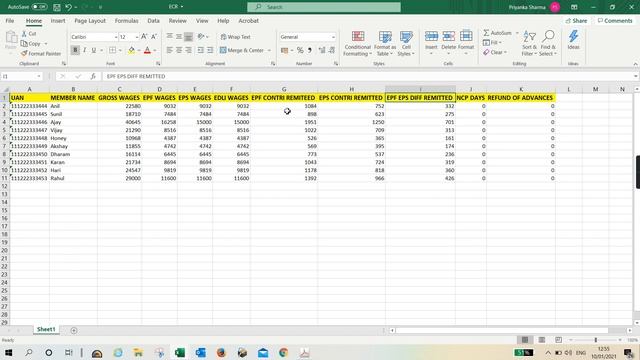Screen dimensions: 640x360
Task: Click Merge & Center
Action: coord(242,50)
